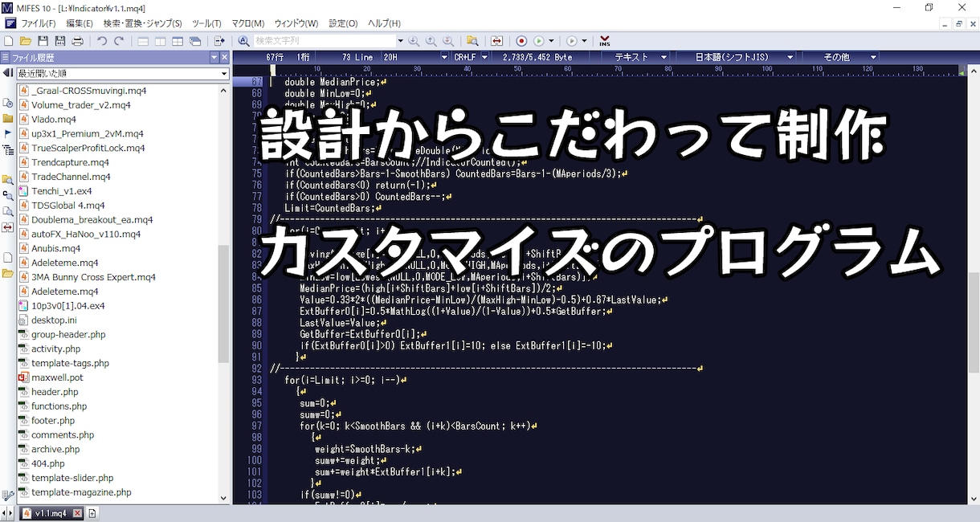Screen dimensions: 980x522
Task: Open the outline tree icon in left sidebar
Action: click(7, 149)
